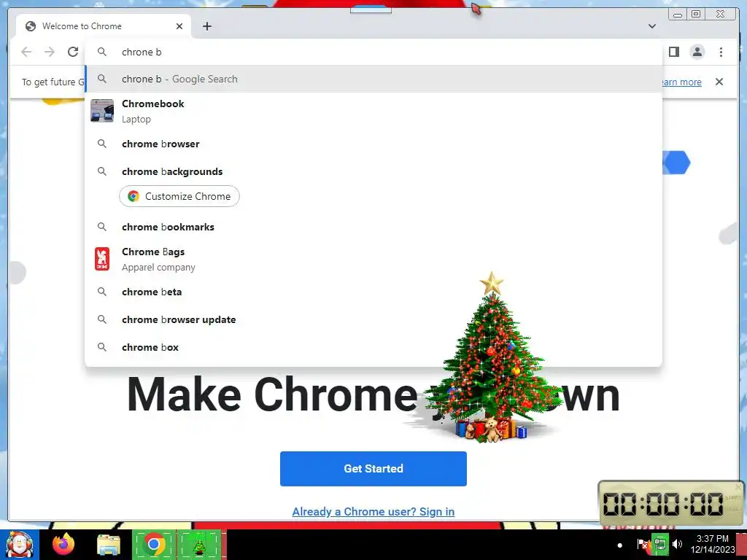The height and width of the screenshot is (560, 747).
Task: Click the Customize Chrome chip
Action: point(179,196)
